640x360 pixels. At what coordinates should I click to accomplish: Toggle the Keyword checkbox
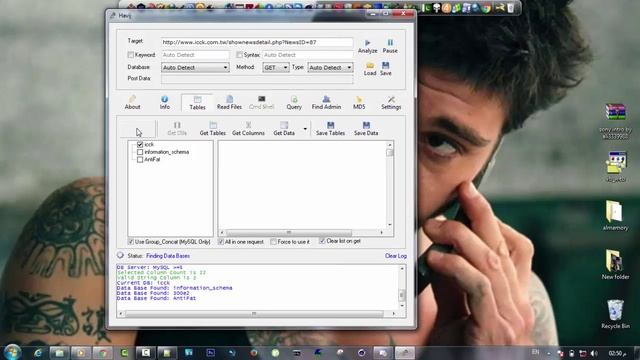coord(131,55)
